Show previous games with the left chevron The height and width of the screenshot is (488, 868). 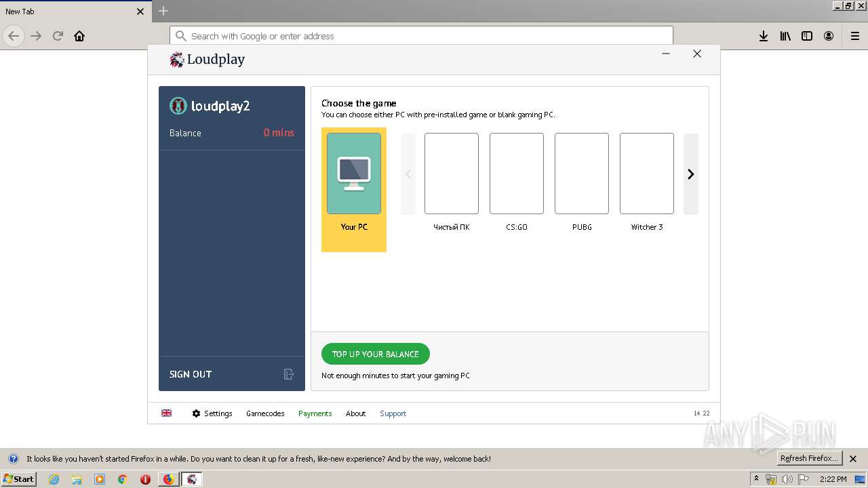coord(408,174)
